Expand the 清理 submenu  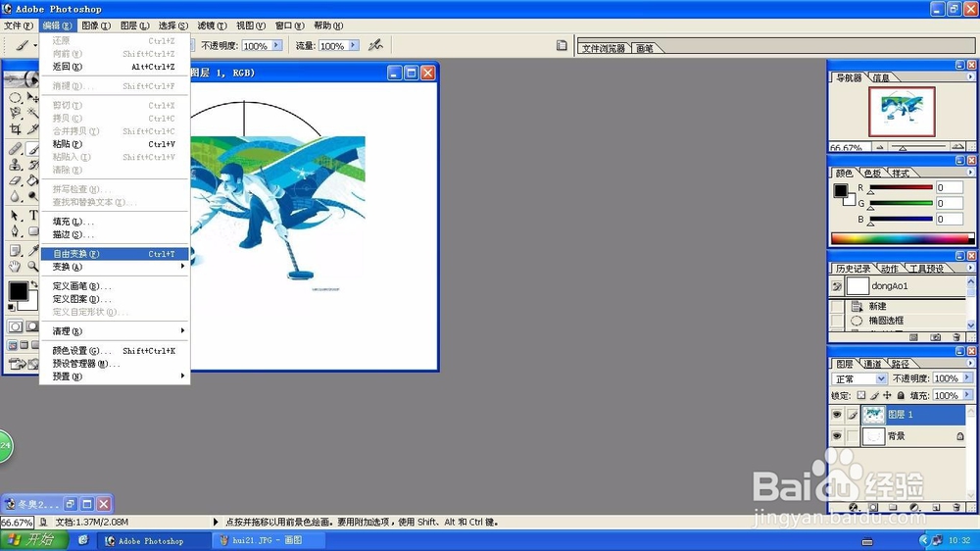(115, 330)
